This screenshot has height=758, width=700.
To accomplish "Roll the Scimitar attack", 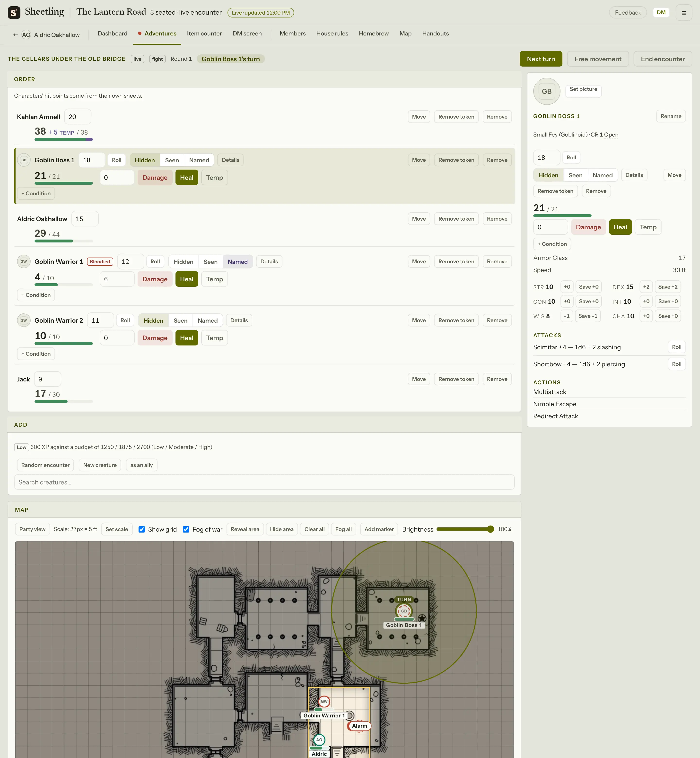I will tap(676, 347).
